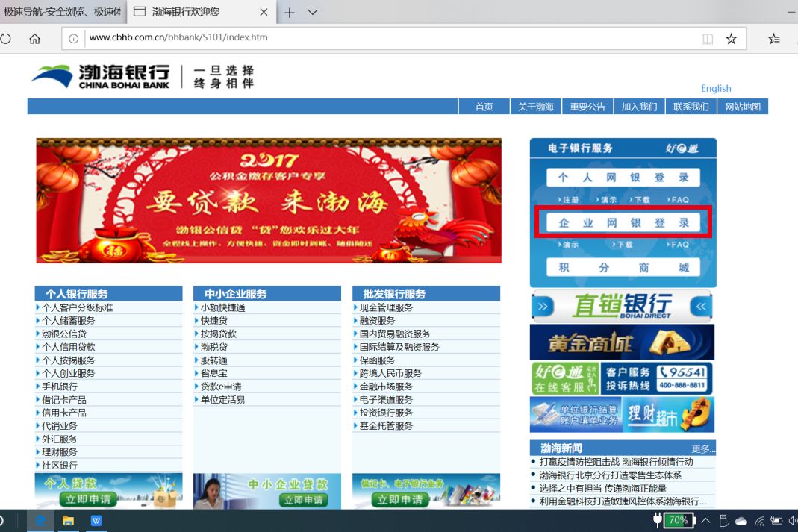Click 演示 under personal online banking
This screenshot has height=532, width=798.
pyautogui.click(x=606, y=200)
